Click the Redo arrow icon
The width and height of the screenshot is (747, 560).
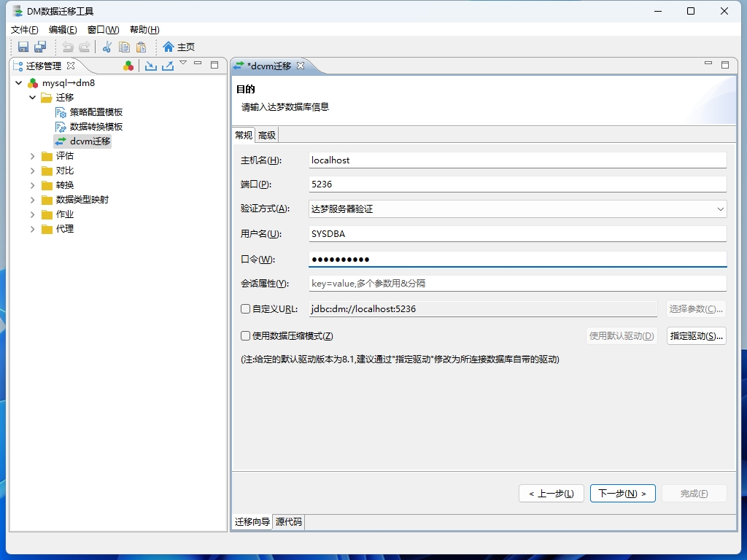point(85,47)
